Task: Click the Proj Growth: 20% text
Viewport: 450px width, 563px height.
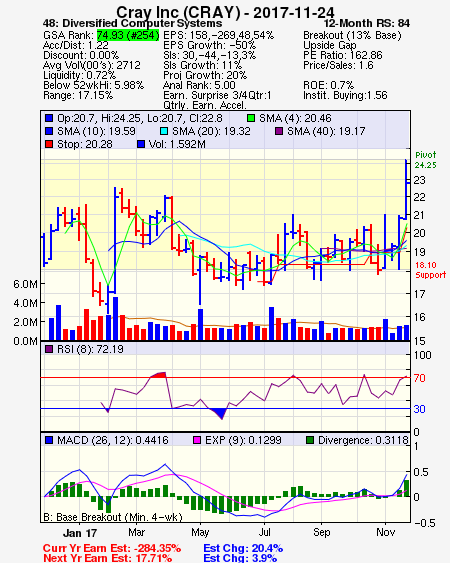Action: pos(205,75)
